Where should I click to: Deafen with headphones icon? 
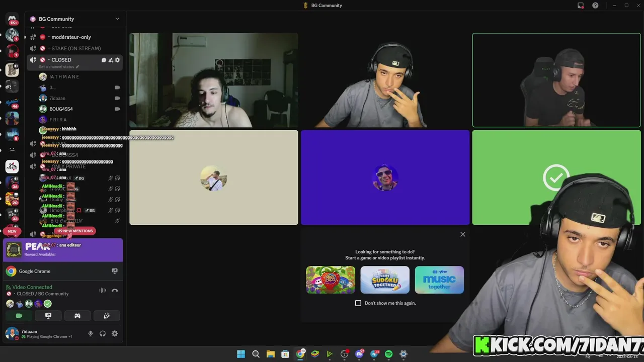point(103,333)
